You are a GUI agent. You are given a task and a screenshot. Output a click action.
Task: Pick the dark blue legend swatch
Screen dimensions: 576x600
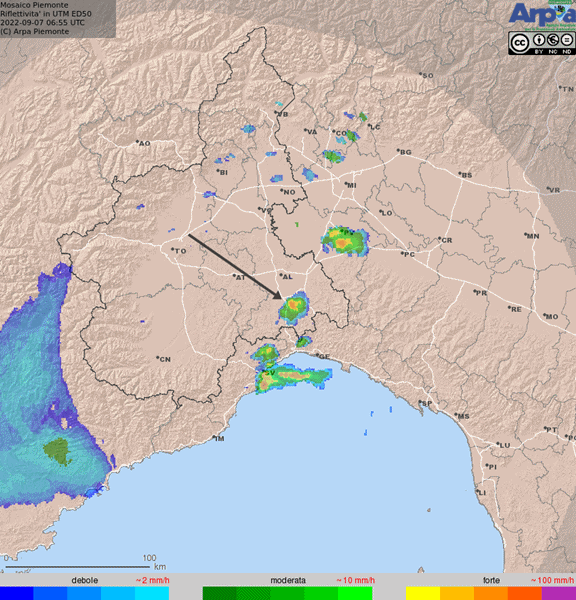pos(16,593)
